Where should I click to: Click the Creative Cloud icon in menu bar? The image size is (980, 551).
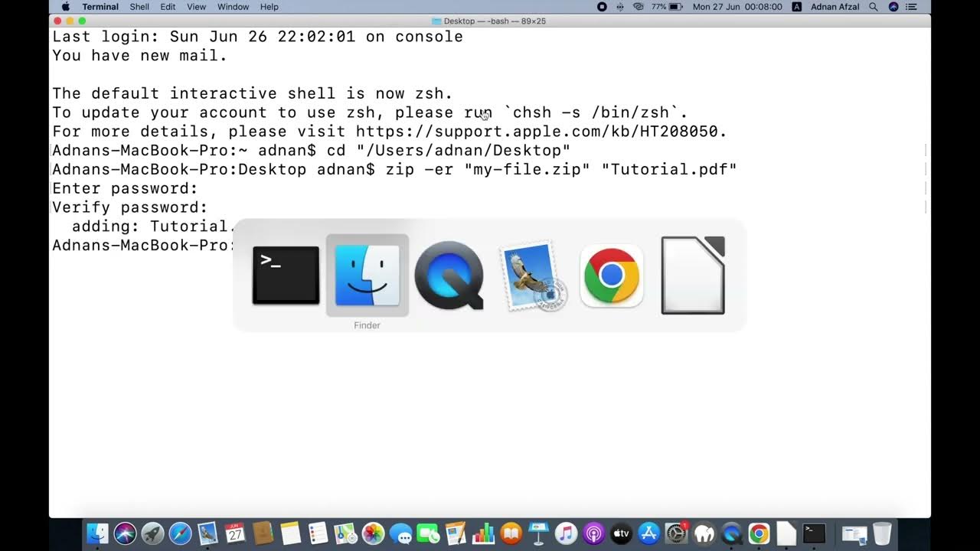click(x=639, y=7)
